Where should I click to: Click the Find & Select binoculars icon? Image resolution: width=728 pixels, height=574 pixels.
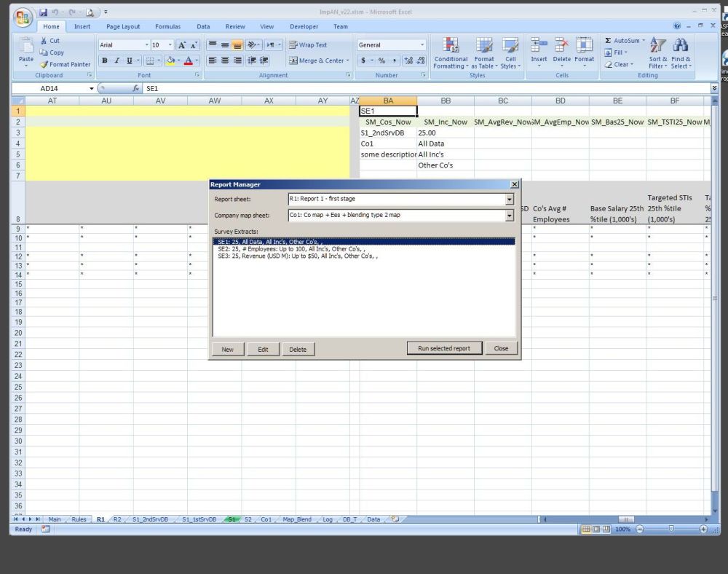tap(681, 46)
